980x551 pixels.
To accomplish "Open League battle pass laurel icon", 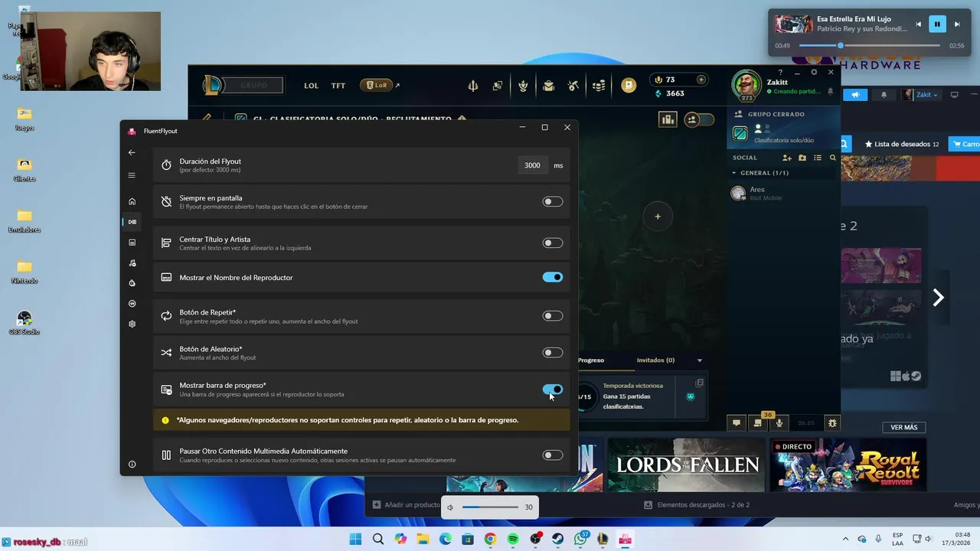I will pos(523,86).
